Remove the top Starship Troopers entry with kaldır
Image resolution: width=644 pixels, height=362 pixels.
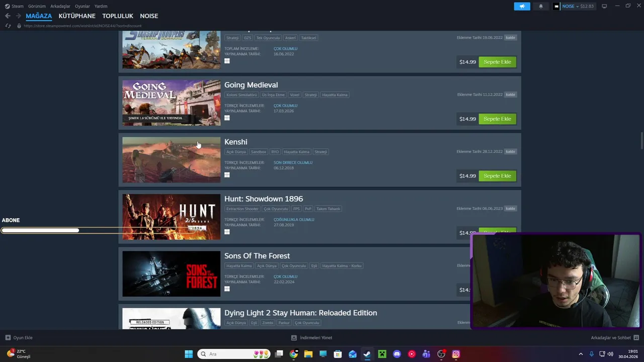(x=510, y=38)
